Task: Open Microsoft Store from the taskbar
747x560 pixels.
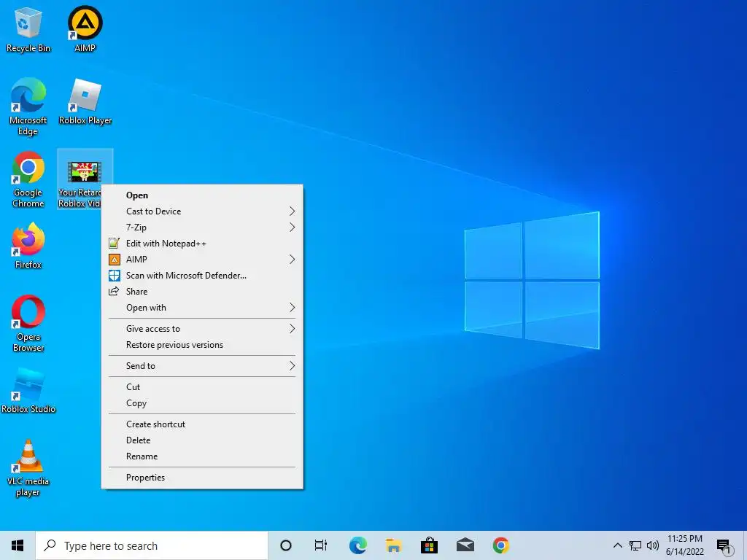Action: [x=429, y=545]
